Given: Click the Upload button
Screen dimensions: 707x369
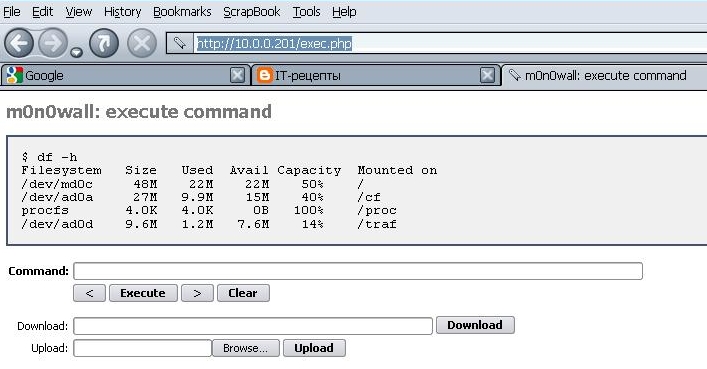Looking at the screenshot, I should (314, 348).
